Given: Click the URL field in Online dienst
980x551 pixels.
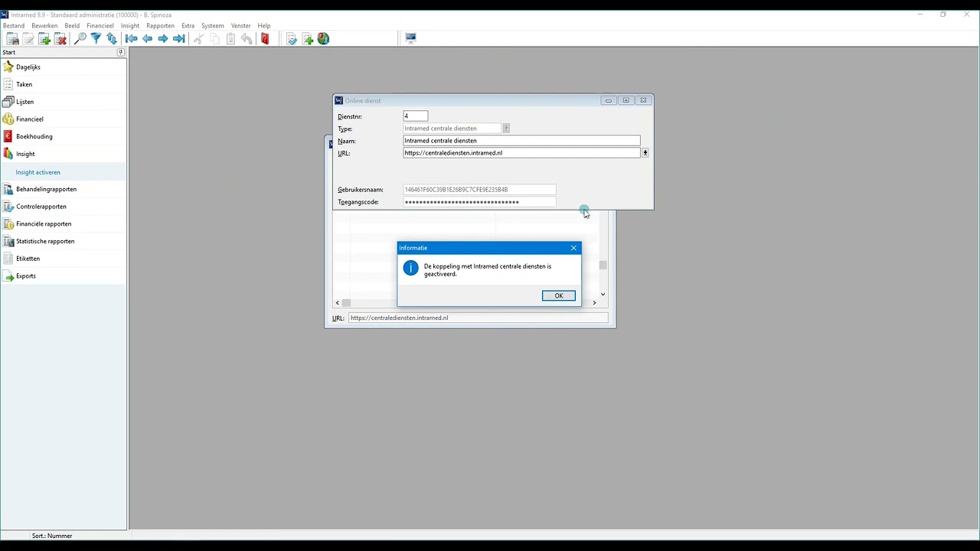Looking at the screenshot, I should [521, 153].
